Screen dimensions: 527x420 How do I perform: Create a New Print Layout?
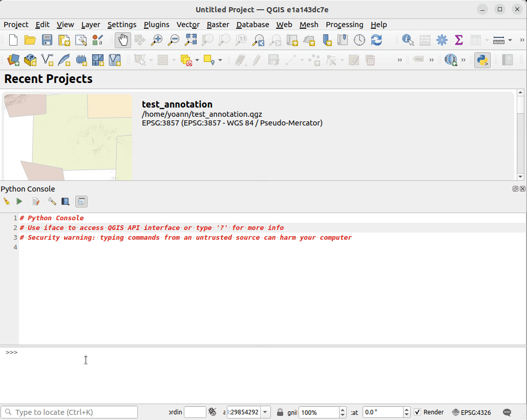(x=63, y=40)
